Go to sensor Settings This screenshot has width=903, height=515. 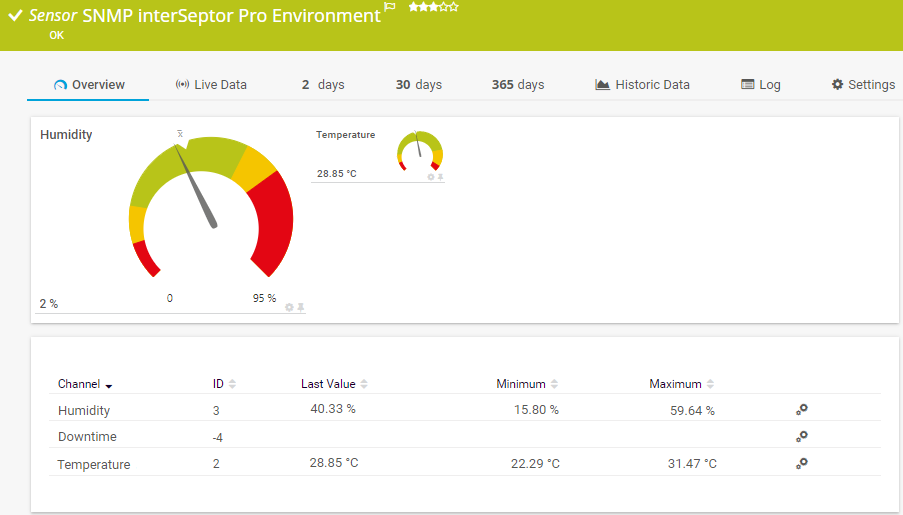(x=863, y=85)
